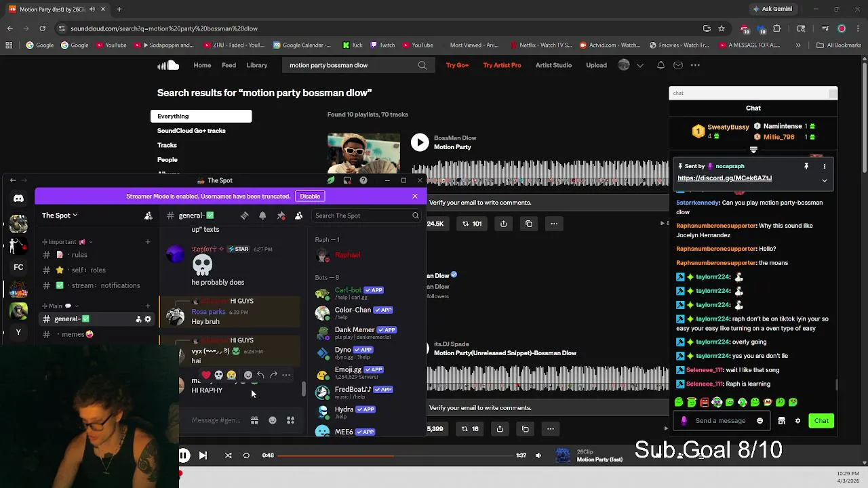Filter results by SoundCloud Go+ tracks
The image size is (868, 488).
[191, 131]
